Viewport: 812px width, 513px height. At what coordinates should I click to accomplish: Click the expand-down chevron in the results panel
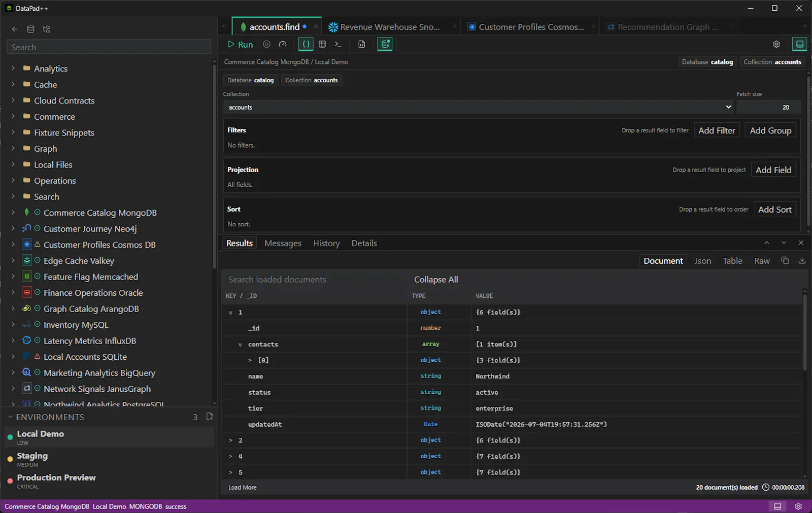784,243
